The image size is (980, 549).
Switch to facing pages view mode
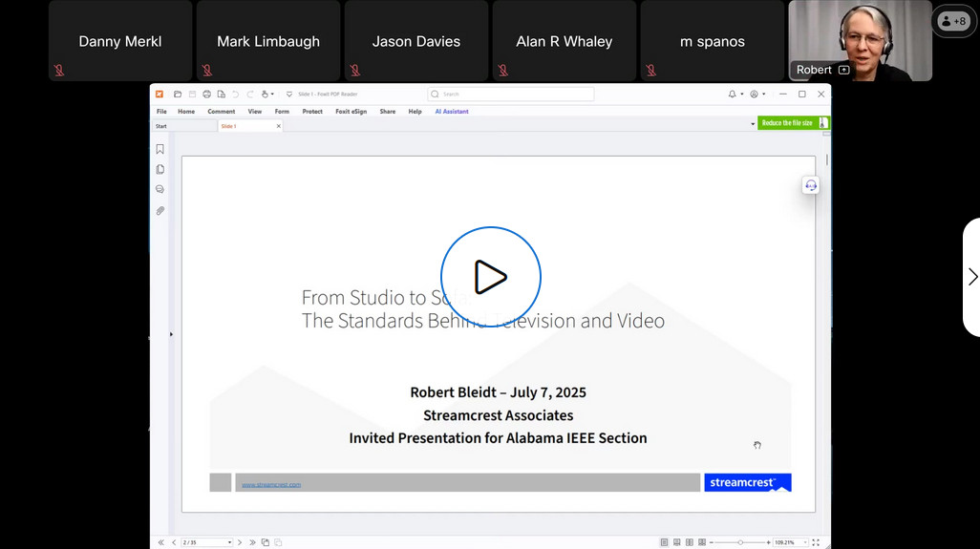point(690,542)
